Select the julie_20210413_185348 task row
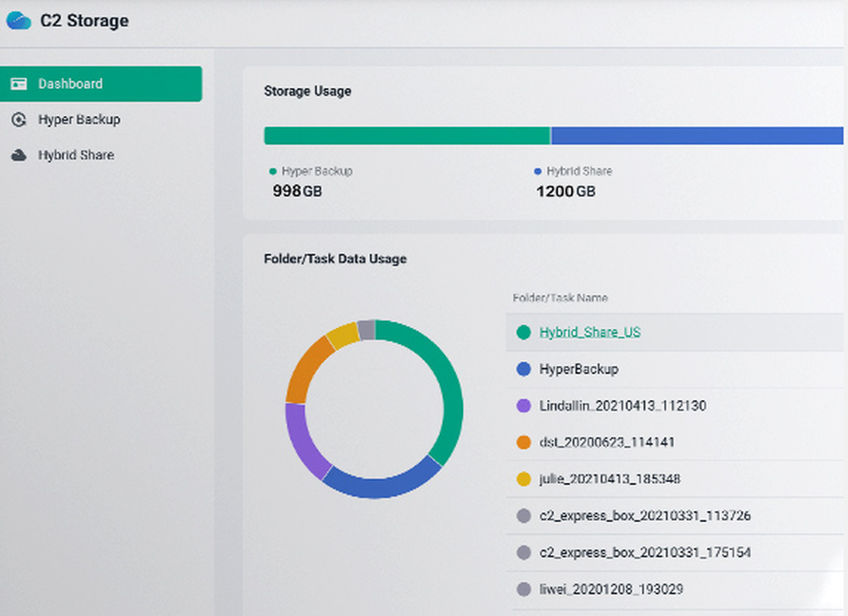The height and width of the screenshot is (616, 848). pos(674,480)
